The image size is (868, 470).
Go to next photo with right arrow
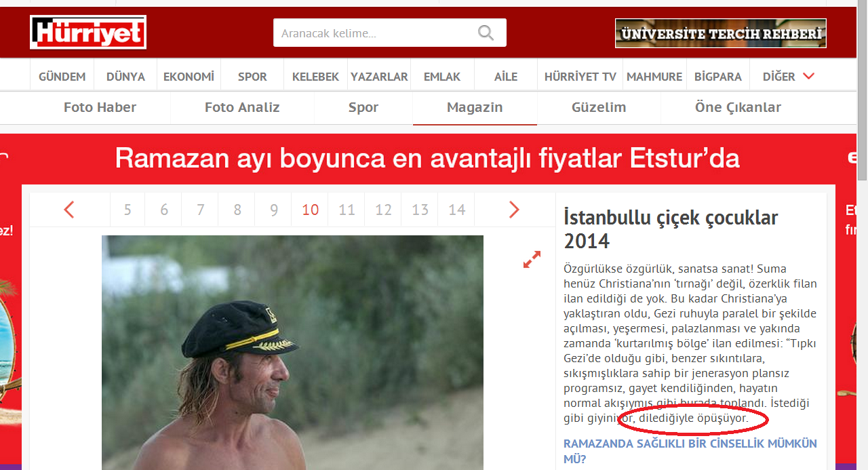tap(513, 210)
